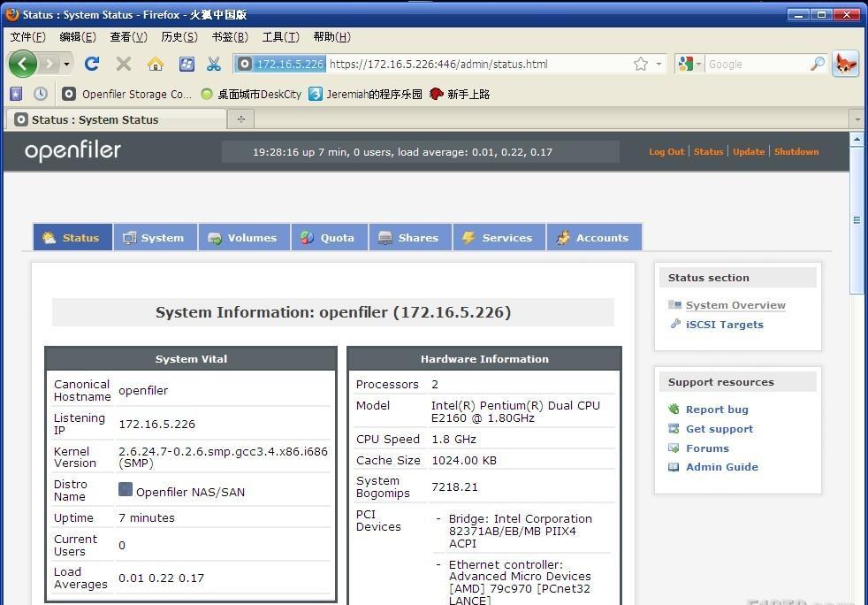Click the bookmarks star icon on bookmarks bar
This screenshot has width=868, height=605.
[x=16, y=94]
